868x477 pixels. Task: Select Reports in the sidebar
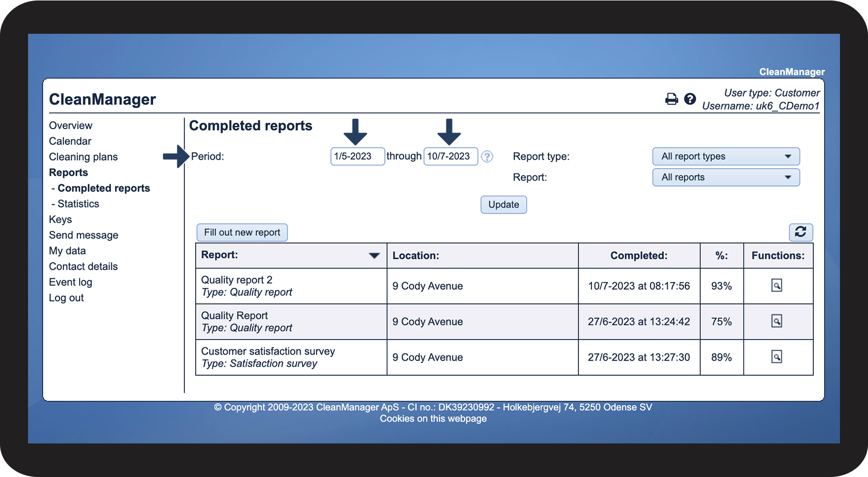click(68, 172)
